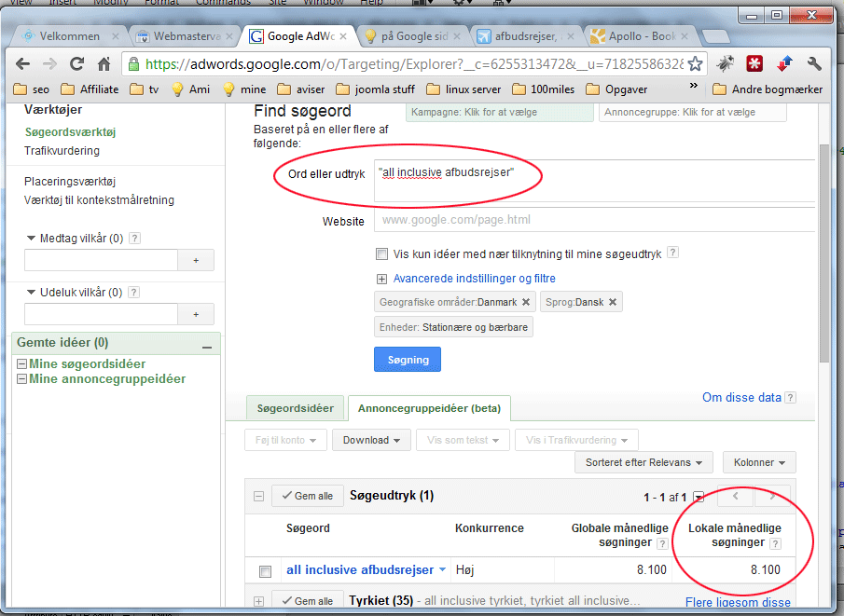Open the Ami bookmark

pos(190,89)
